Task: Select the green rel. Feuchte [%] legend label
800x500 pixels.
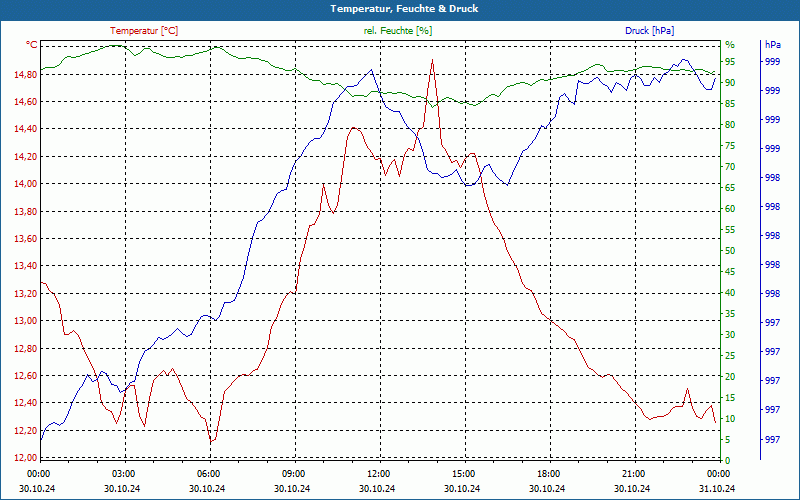Action: (x=397, y=31)
